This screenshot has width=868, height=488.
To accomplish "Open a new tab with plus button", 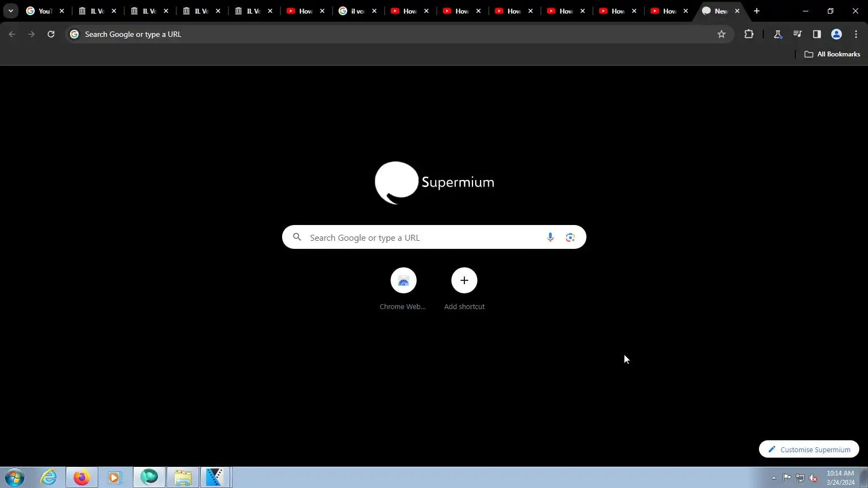I will (757, 11).
